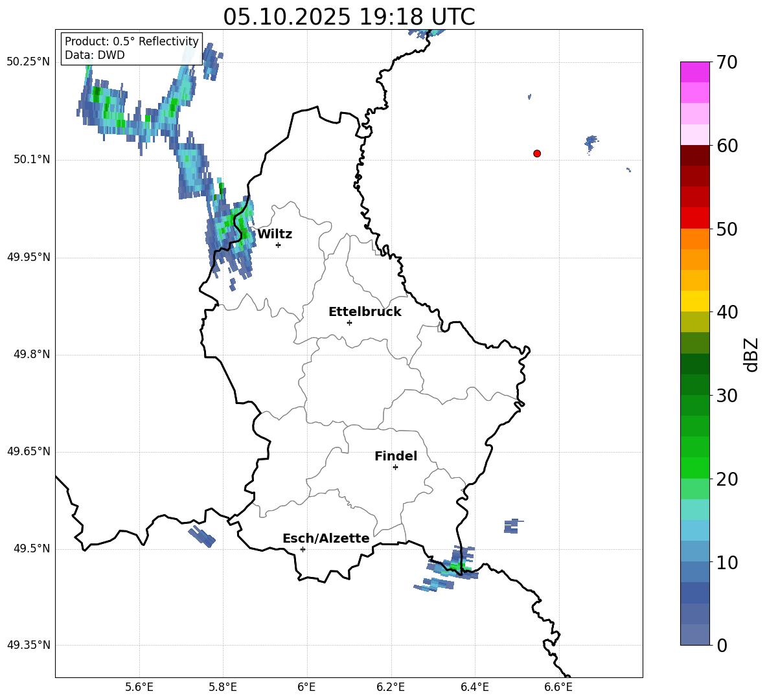Viewport: 767px width, 700px height.
Task: Pick the yellow swatch just above 40 dBZ
Action: coord(695,301)
